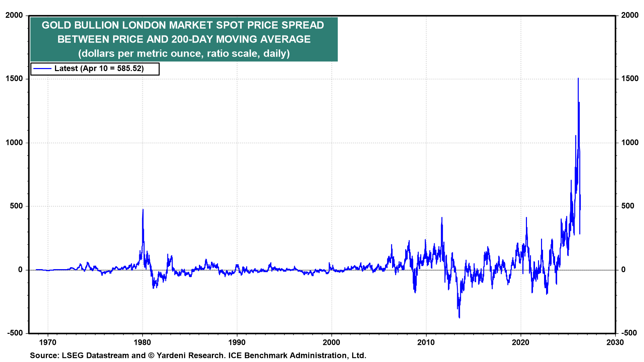Image resolution: width=644 pixels, height=362 pixels.
Task: Click the 1980 x-axis label
Action: (143, 342)
